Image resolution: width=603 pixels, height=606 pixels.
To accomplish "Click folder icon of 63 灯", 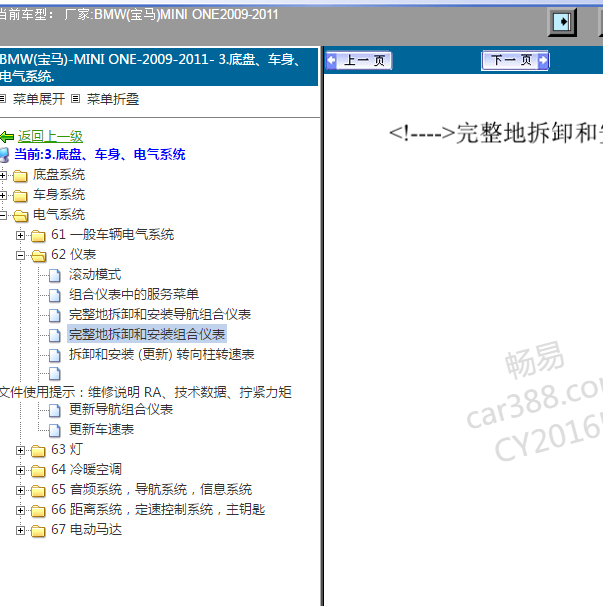I will (38, 451).
